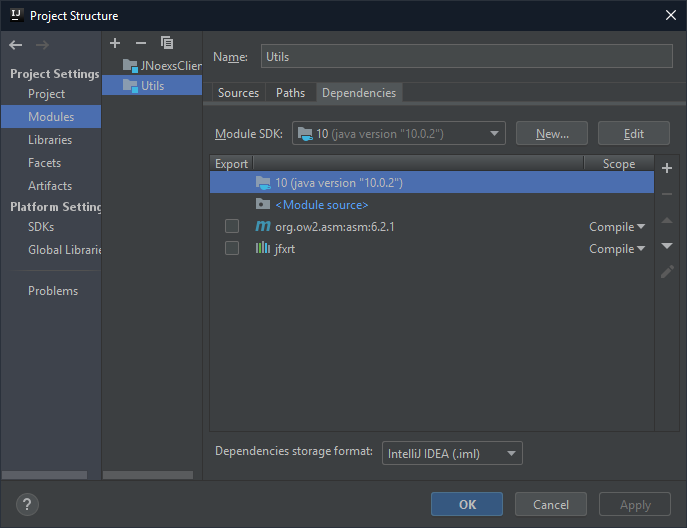Move dependency down with arrow icon
This screenshot has height=528, width=687.
pos(667,246)
